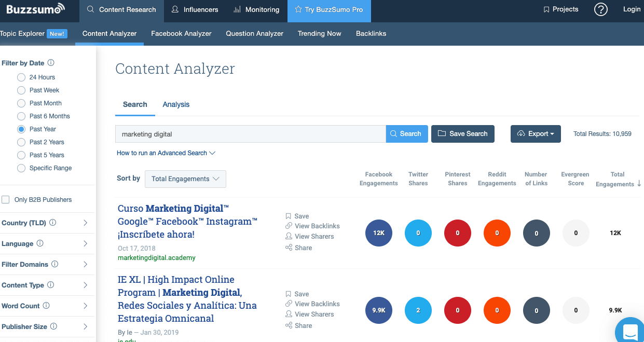This screenshot has width=644, height=342.
Task: Click the Save Search button
Action: click(462, 133)
